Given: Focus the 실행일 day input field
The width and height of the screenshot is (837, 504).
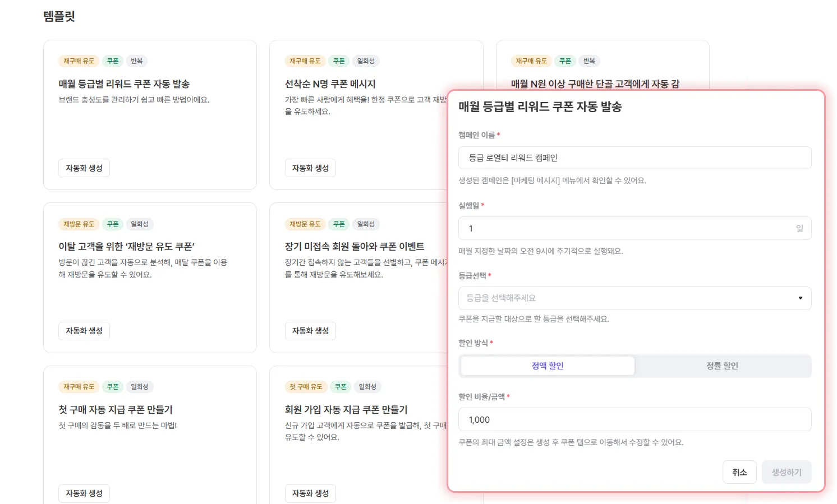Looking at the screenshot, I should [x=628, y=229].
